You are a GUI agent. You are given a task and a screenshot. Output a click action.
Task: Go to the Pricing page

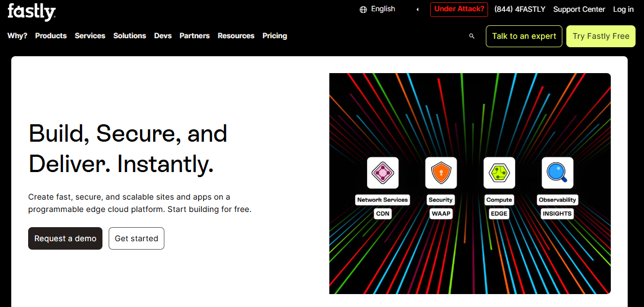275,36
